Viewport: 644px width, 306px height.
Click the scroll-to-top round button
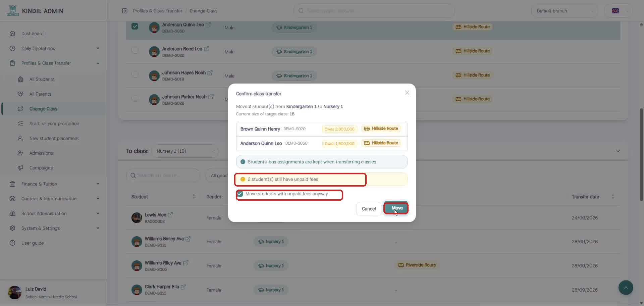point(626,288)
